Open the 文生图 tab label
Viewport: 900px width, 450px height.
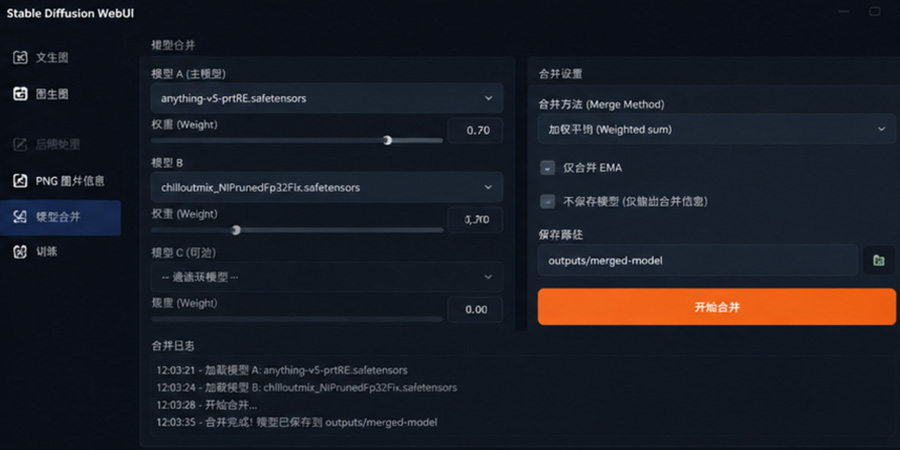[52, 57]
